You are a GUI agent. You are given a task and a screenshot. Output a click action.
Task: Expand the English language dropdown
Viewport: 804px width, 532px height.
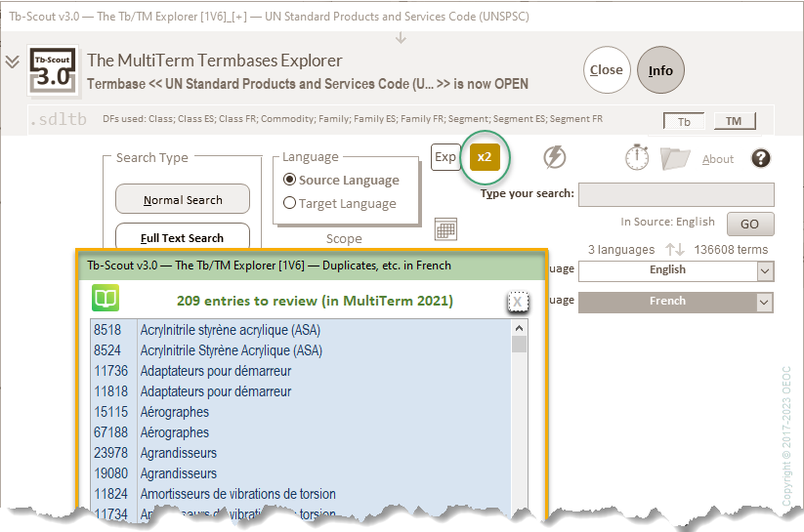click(x=764, y=270)
